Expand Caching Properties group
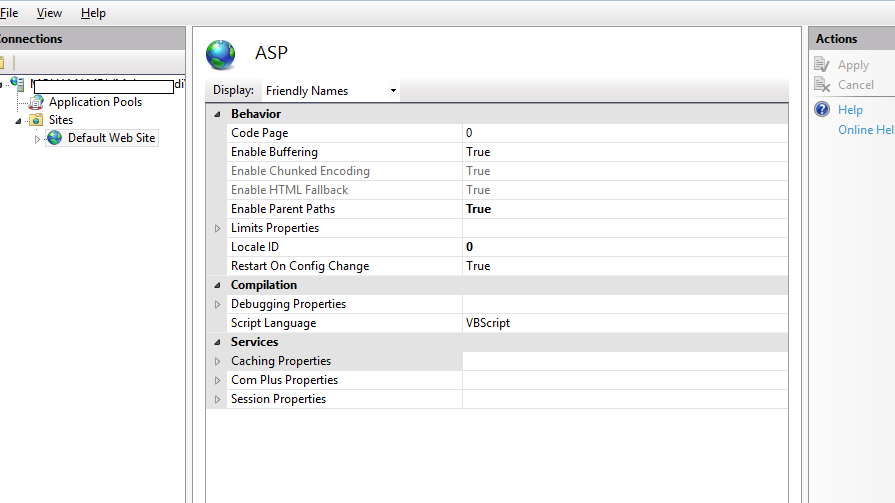Image resolution: width=895 pixels, height=503 pixels. click(x=217, y=361)
